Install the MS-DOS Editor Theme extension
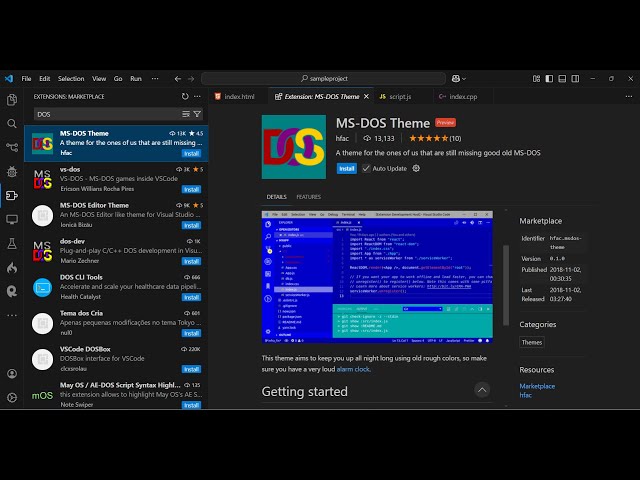The width and height of the screenshot is (640, 480). [x=191, y=225]
